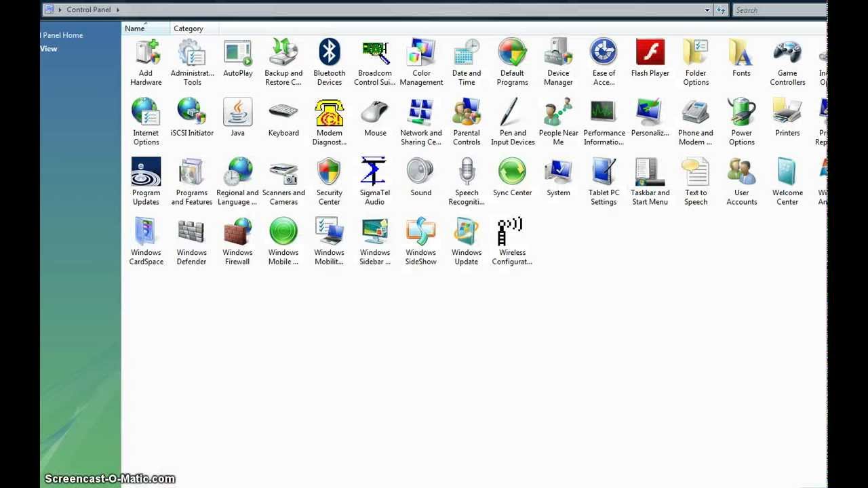Open Windows Mobility Center

pos(330,241)
